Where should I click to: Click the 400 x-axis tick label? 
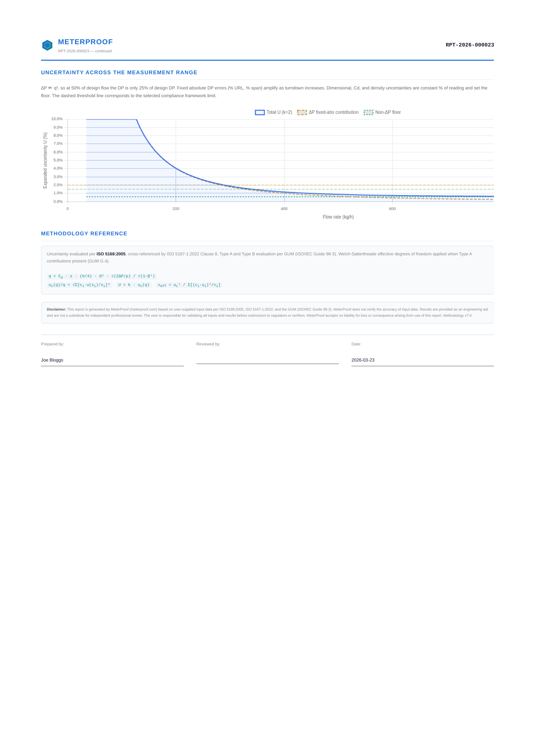pyautogui.click(x=284, y=209)
